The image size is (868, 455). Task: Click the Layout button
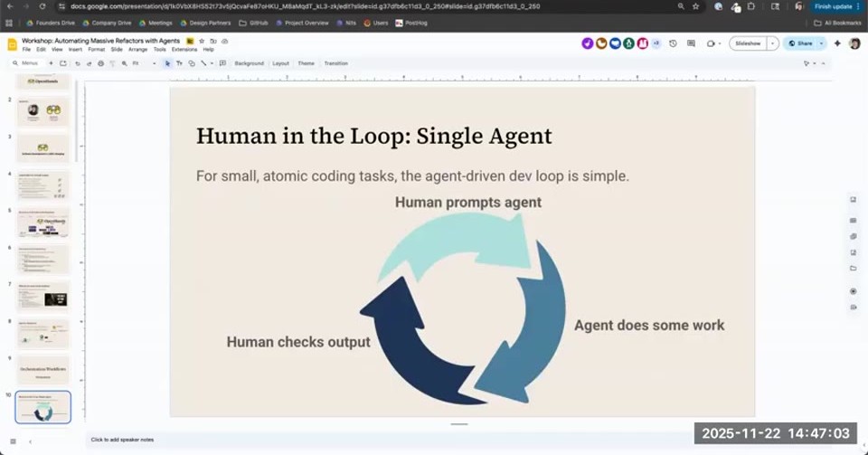[280, 63]
